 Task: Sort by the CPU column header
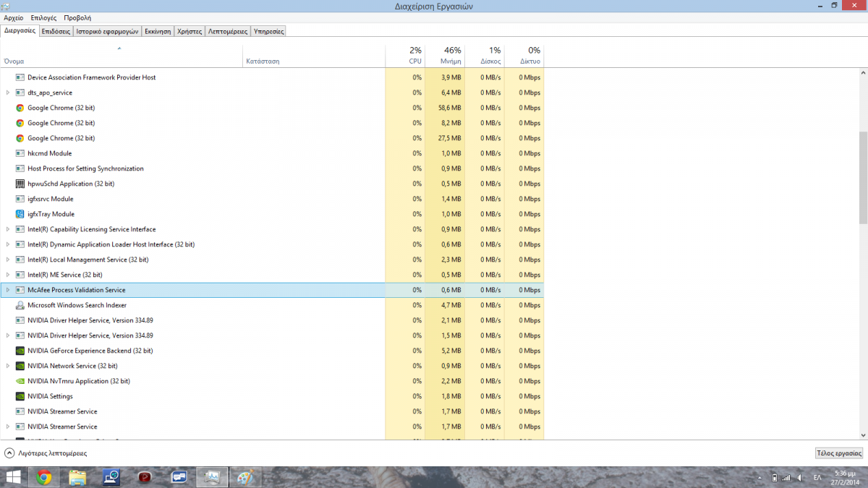click(405, 56)
